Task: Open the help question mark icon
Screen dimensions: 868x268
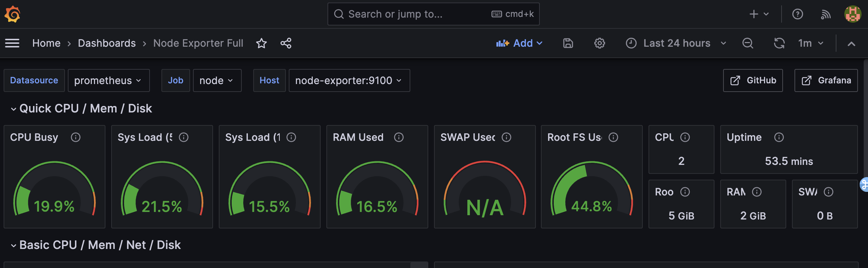Action: [797, 14]
